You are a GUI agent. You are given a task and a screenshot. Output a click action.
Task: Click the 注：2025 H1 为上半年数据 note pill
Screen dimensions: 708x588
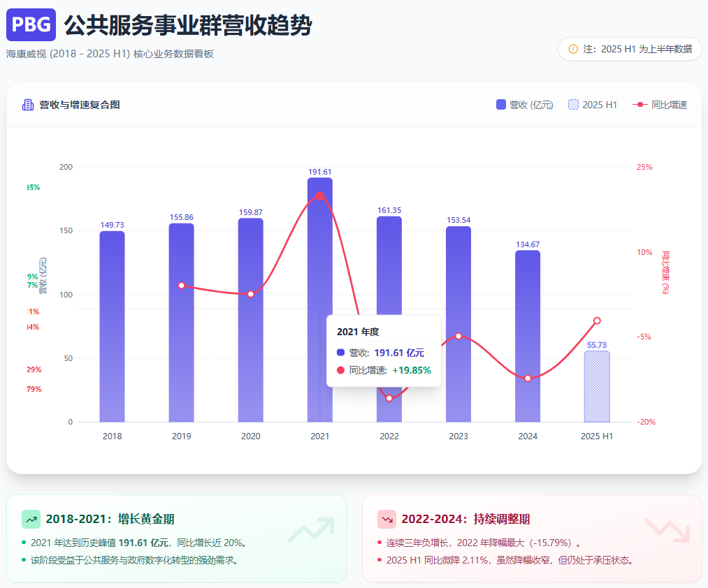pos(630,49)
